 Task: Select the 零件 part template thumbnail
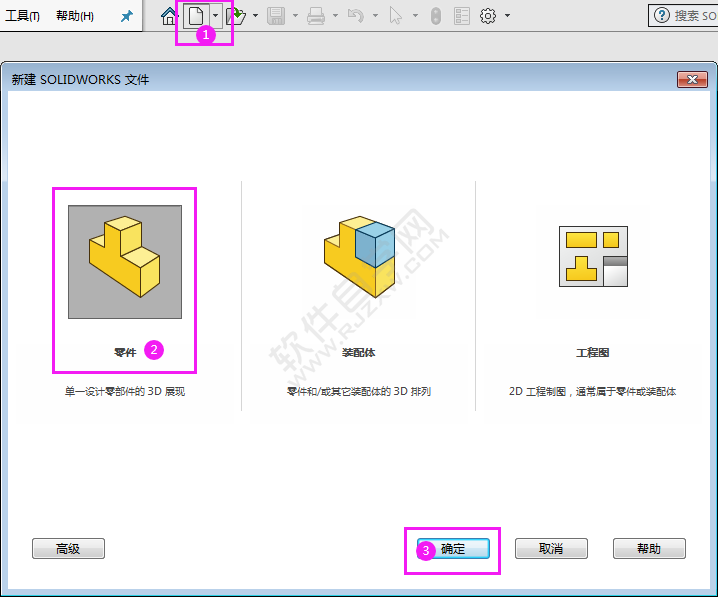coord(125,262)
